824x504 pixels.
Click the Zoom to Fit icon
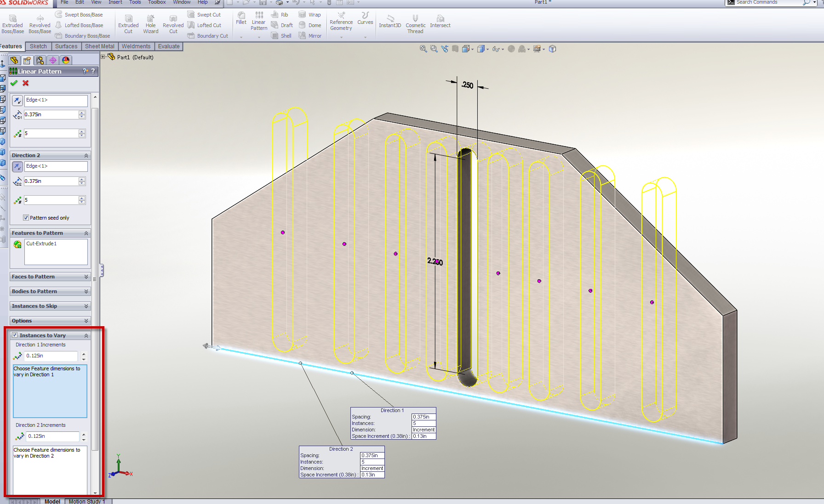pyautogui.click(x=423, y=49)
